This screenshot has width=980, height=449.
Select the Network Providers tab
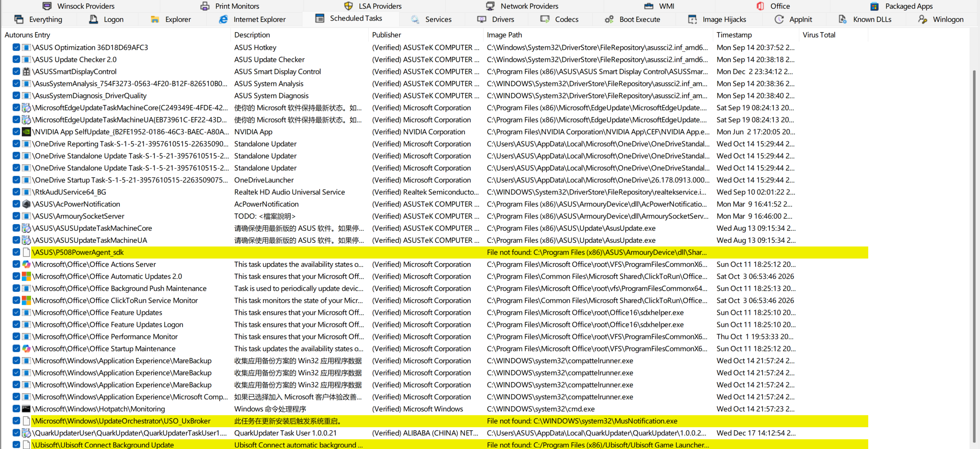click(522, 6)
